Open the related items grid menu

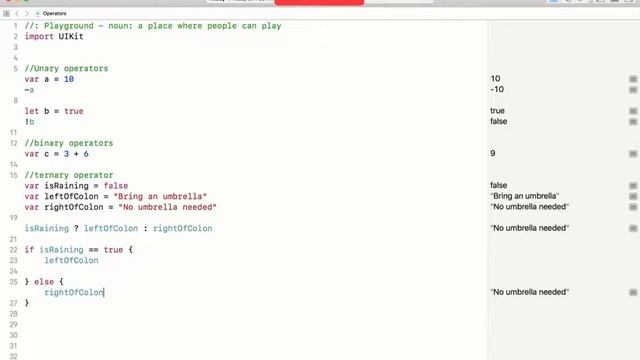(6, 13)
